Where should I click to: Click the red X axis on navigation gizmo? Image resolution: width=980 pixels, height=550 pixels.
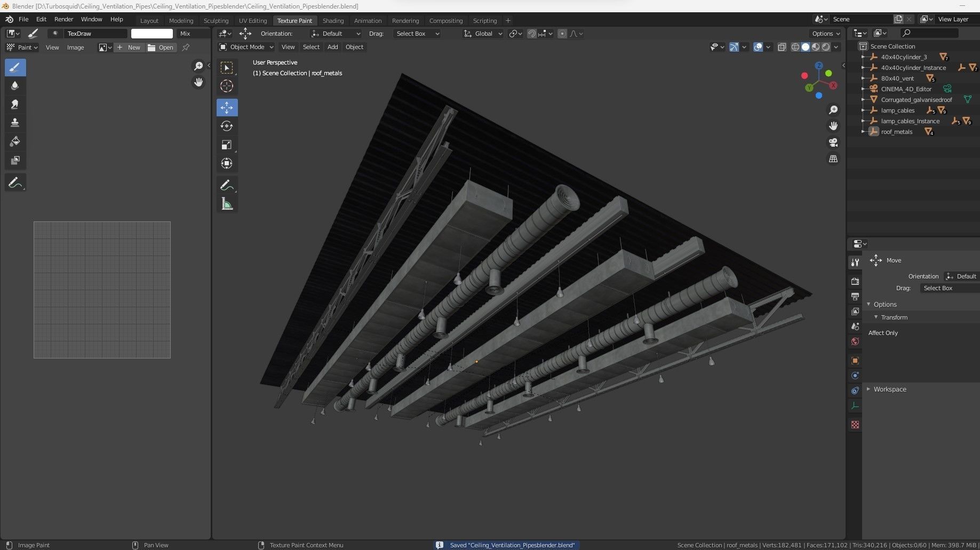click(x=833, y=85)
